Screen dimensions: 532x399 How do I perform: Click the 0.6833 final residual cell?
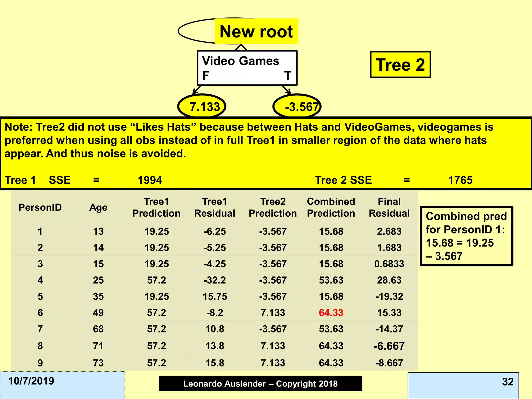pos(389,264)
